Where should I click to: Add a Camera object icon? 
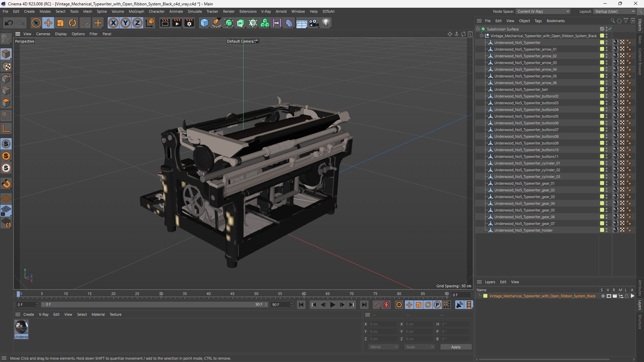click(314, 23)
